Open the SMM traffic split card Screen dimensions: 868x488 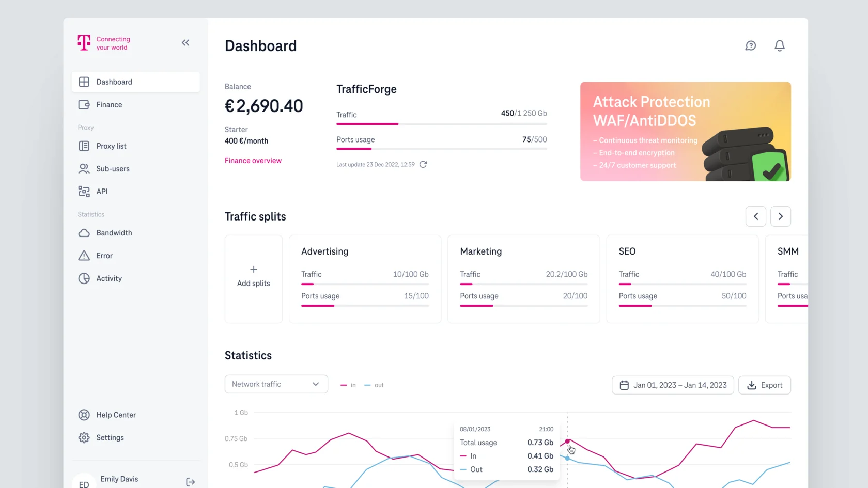coord(787,279)
